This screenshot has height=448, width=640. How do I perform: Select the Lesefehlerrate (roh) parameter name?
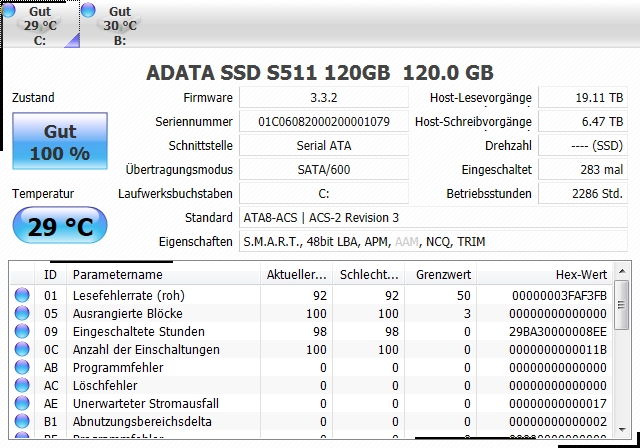[x=129, y=295]
